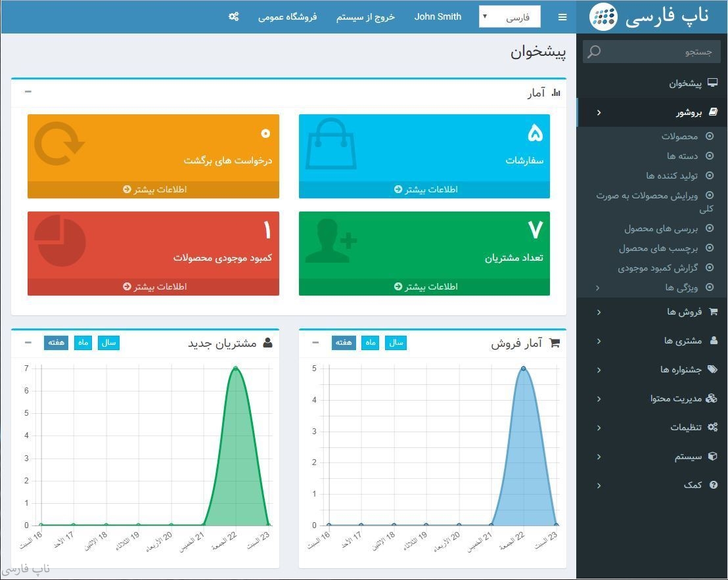Select ماه range in آمار فروش chart
728x580 pixels.
pos(370,342)
